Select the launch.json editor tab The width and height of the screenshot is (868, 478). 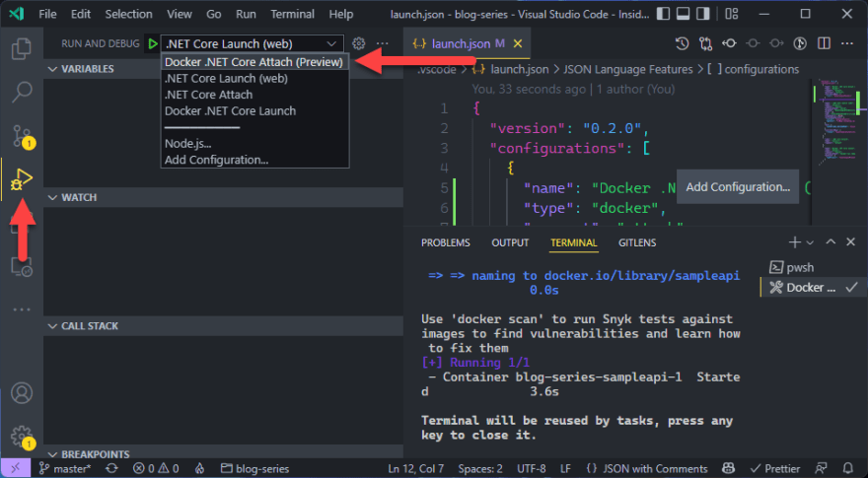coord(469,43)
